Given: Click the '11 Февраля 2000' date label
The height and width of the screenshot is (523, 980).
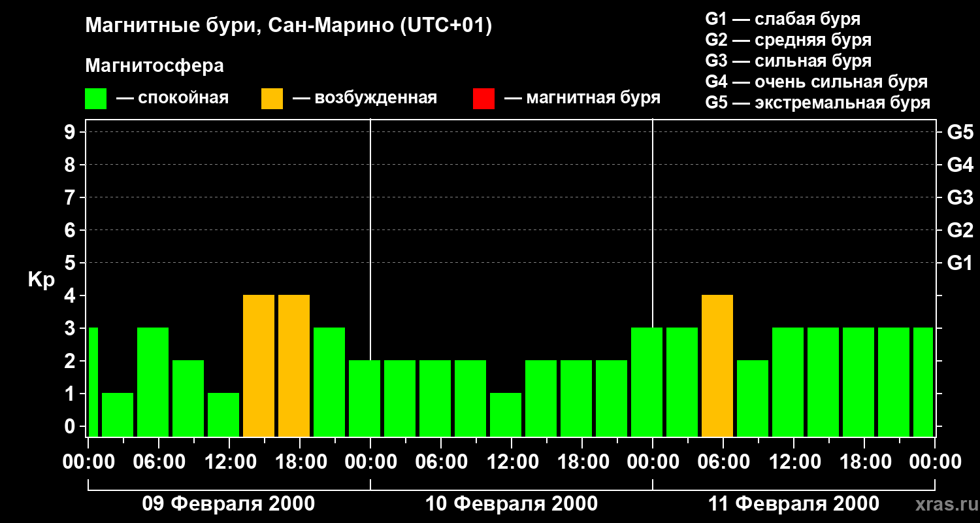Looking at the screenshot, I should point(794,504).
